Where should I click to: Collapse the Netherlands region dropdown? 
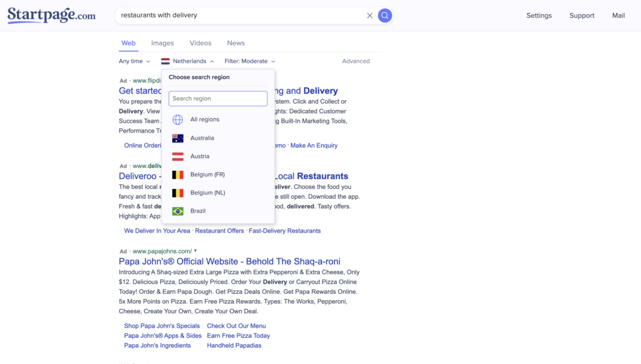[188, 61]
